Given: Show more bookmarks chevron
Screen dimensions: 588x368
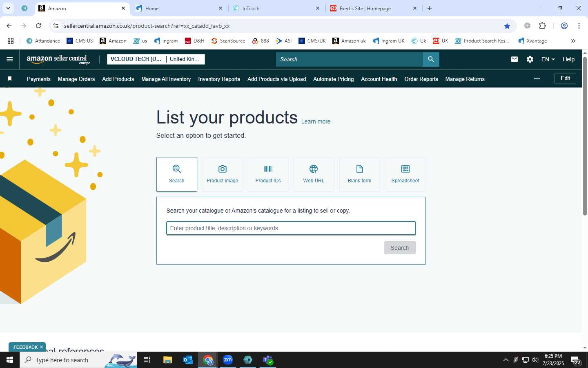Looking at the screenshot, I should click(573, 41).
